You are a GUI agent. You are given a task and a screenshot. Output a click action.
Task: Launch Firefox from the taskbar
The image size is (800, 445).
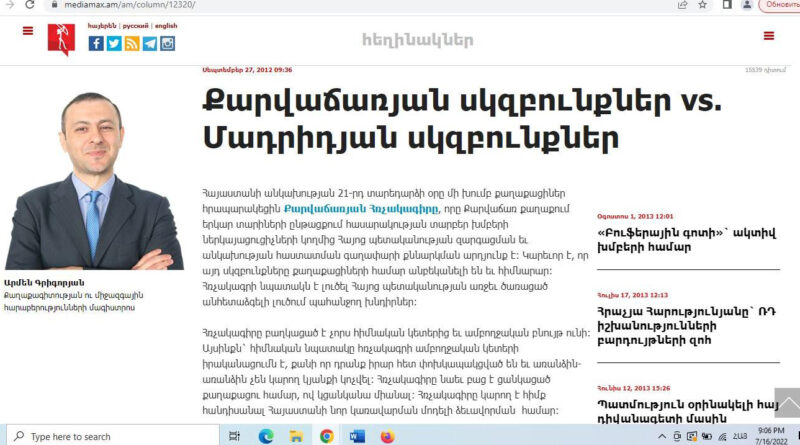pos(388,436)
